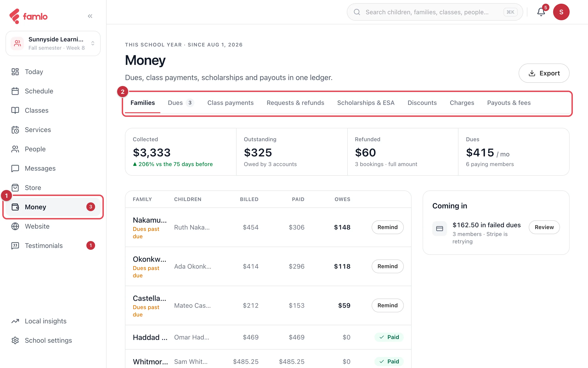Image resolution: width=588 pixels, height=368 pixels.
Task: Collapse the sidebar with the double-chevron icon
Action: point(90,16)
